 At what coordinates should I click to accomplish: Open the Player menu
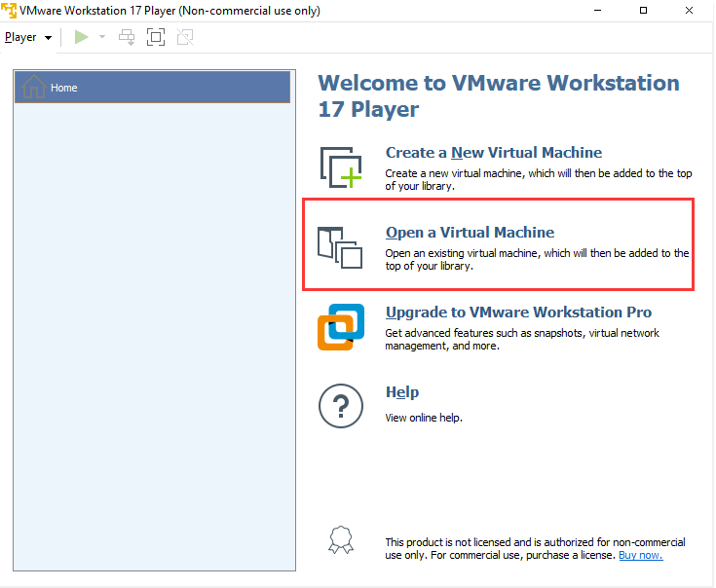(x=28, y=37)
